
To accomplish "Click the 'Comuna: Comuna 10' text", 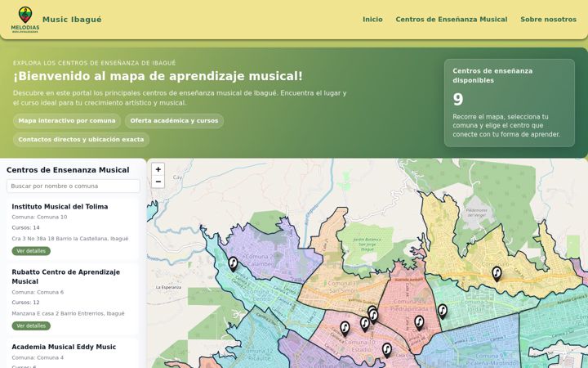I will (39, 217).
